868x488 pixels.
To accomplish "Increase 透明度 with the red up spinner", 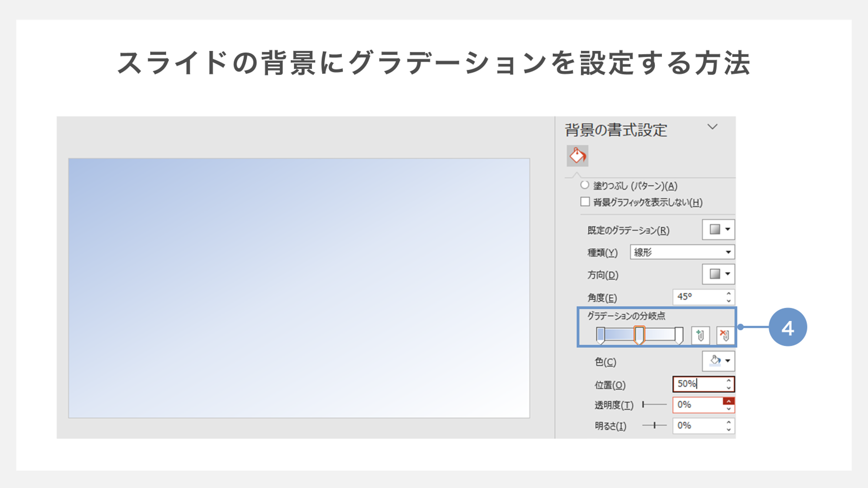I will tap(729, 401).
